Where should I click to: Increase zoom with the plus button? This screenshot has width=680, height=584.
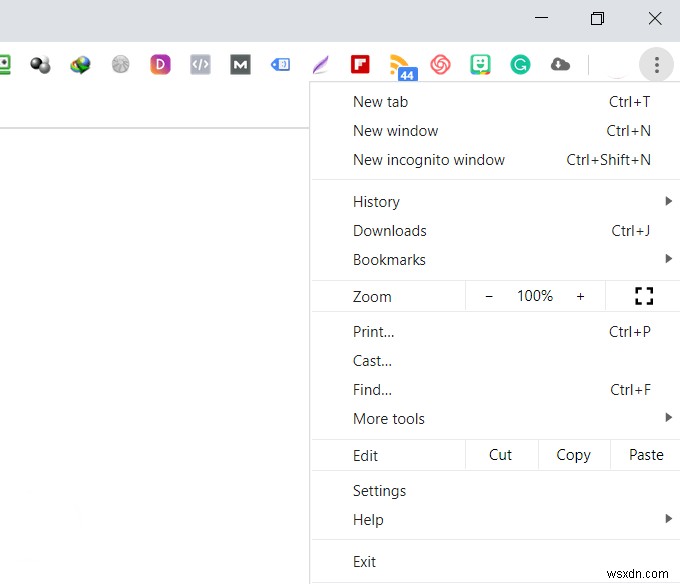pyautogui.click(x=580, y=297)
